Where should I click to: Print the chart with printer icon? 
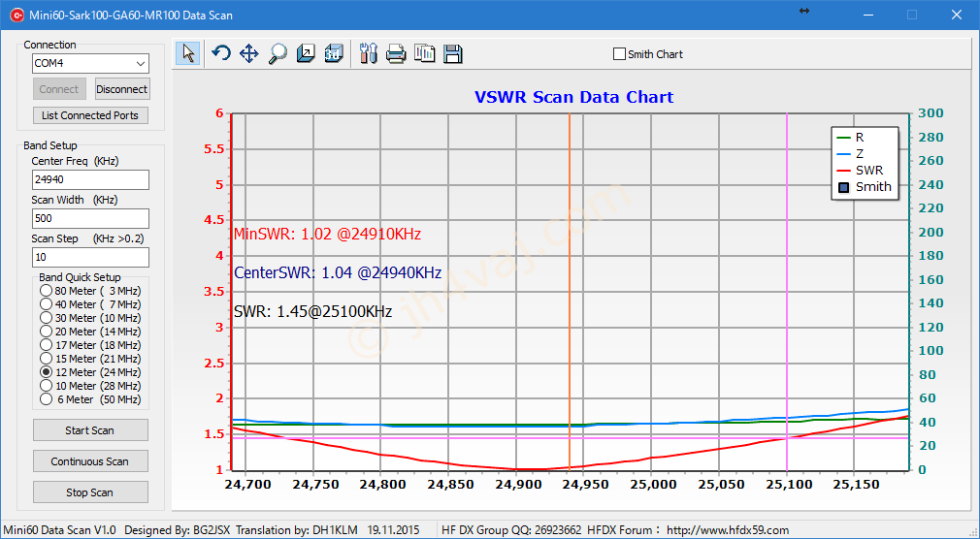click(396, 53)
